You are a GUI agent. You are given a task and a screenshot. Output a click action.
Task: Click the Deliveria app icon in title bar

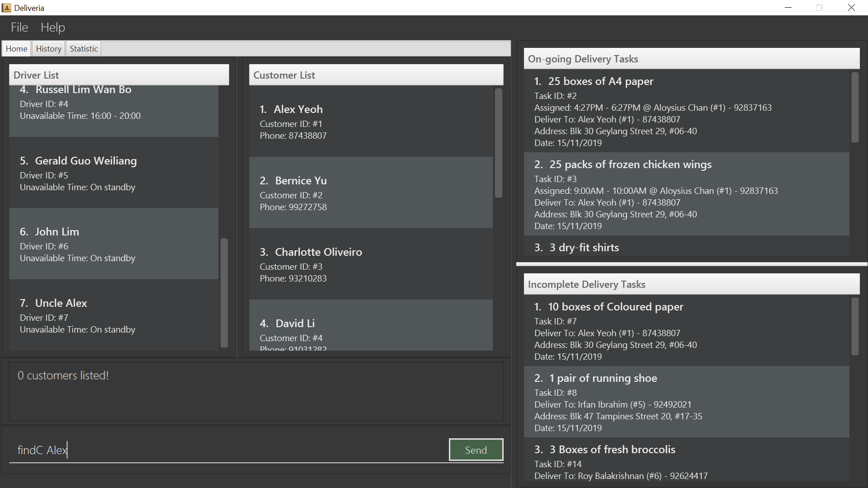click(6, 8)
